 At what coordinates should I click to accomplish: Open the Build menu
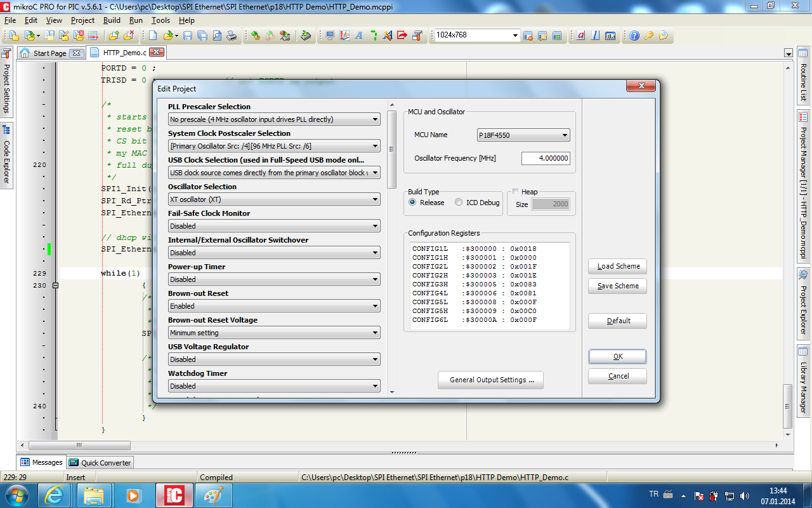[x=112, y=20]
